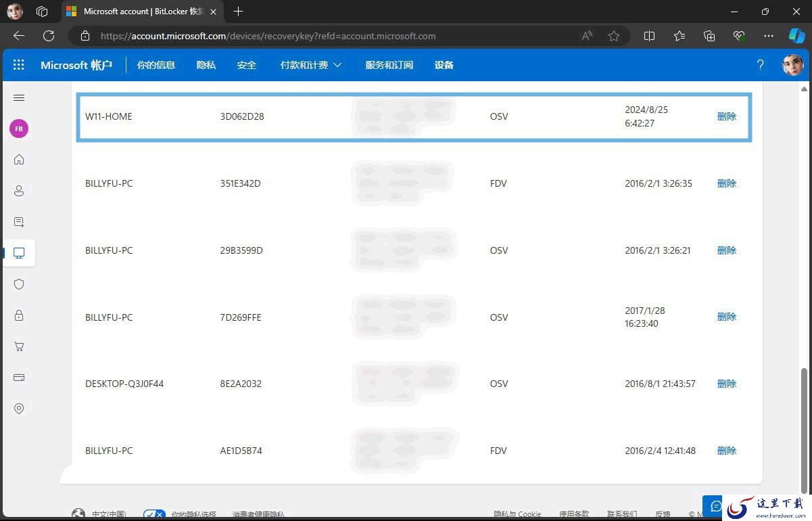Delete key 351E342D for BILLYFU-PC
This screenshot has height=521, width=812.
point(727,183)
